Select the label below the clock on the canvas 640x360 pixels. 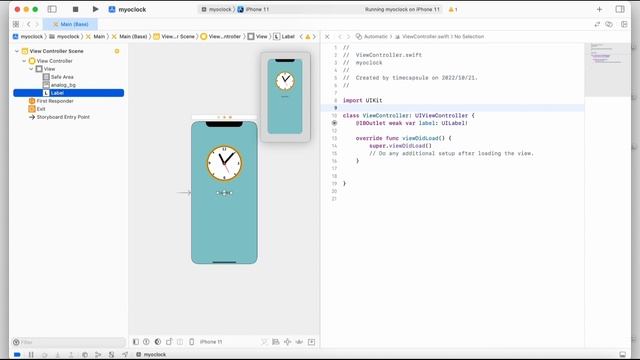coord(224,193)
